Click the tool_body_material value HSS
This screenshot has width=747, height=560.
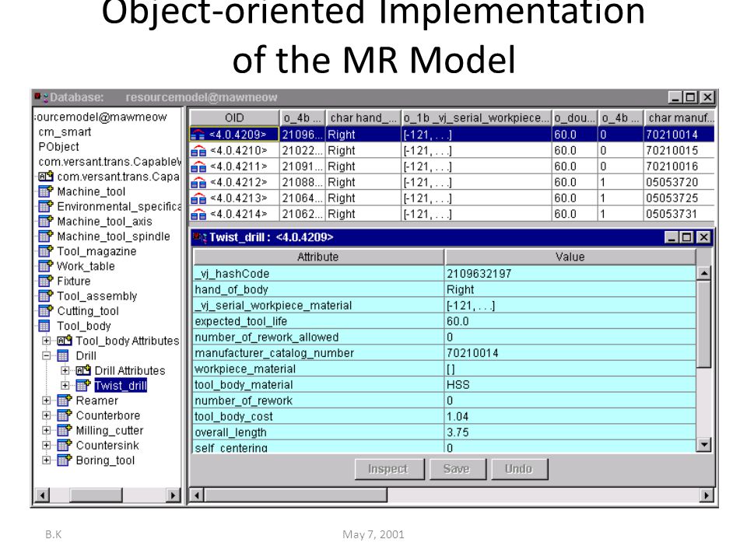[x=458, y=385]
